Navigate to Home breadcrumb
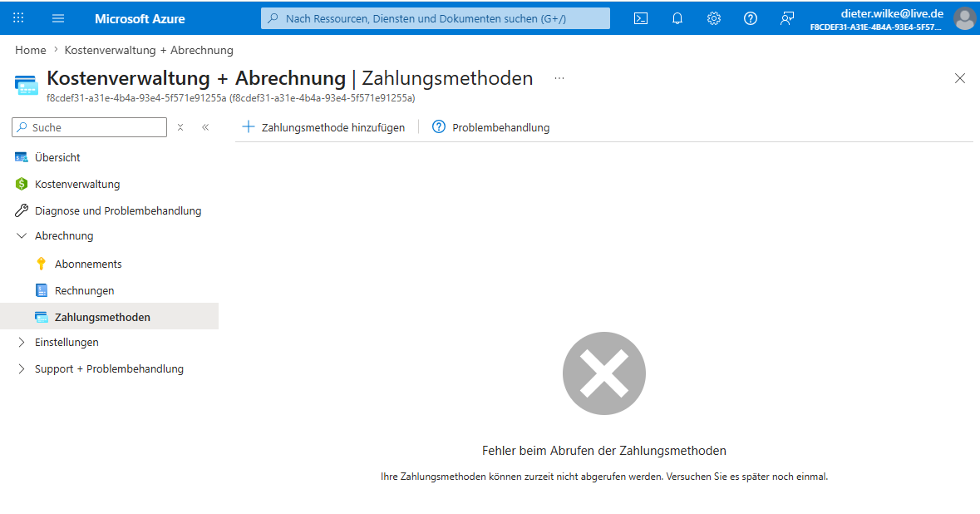Viewport: 980px width, 514px height. (x=31, y=50)
